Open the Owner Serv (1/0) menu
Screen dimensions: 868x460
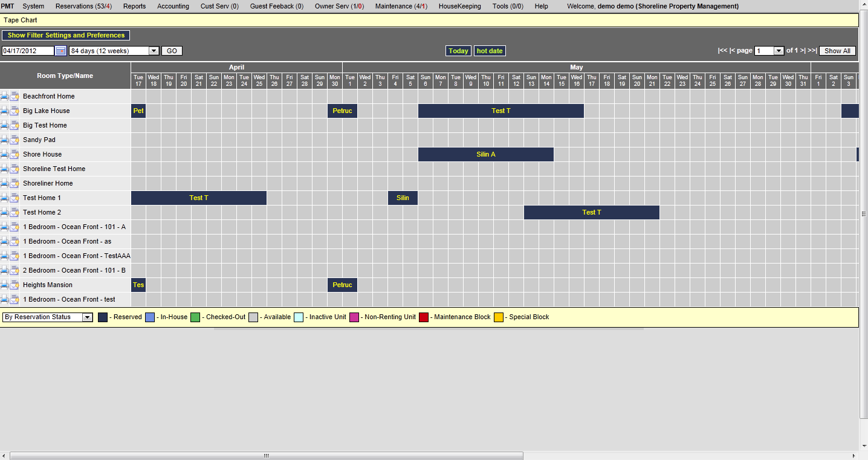pyautogui.click(x=339, y=6)
